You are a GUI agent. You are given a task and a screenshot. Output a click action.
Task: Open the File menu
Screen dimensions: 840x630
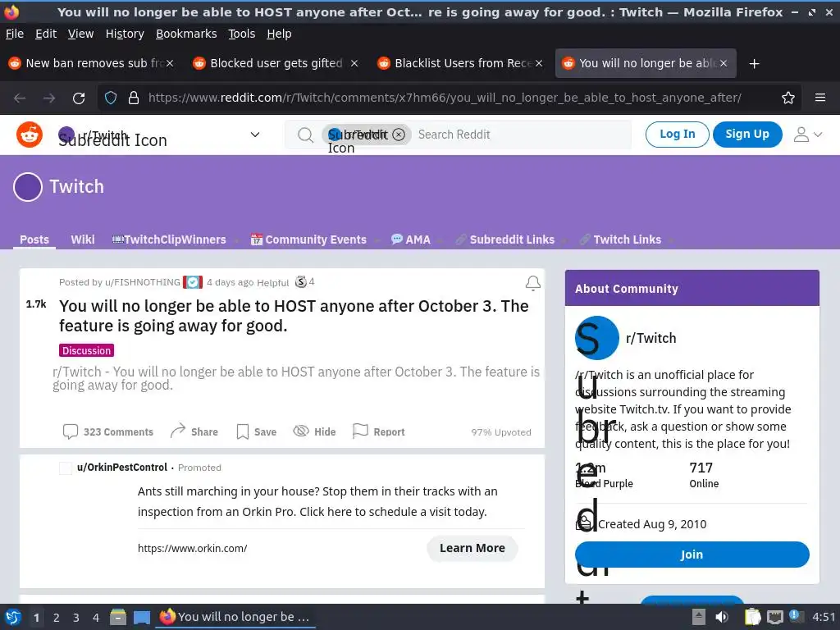[x=15, y=34]
